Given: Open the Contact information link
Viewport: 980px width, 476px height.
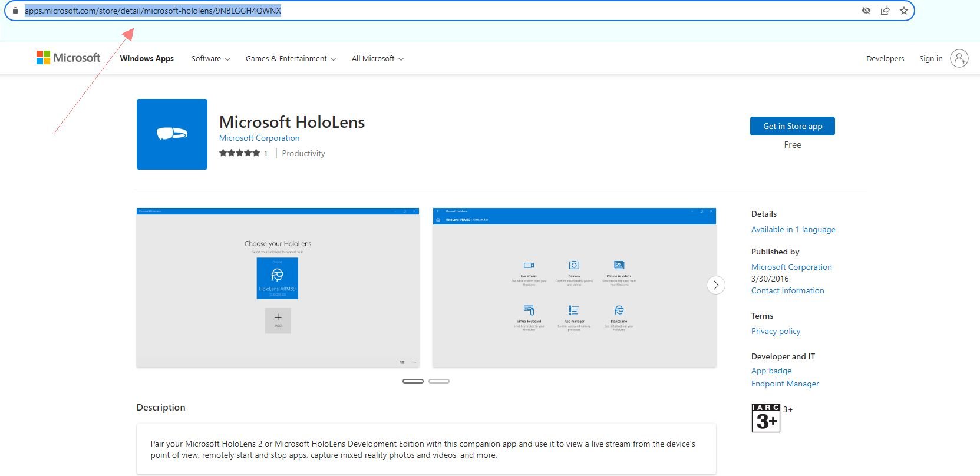Looking at the screenshot, I should click(x=788, y=290).
